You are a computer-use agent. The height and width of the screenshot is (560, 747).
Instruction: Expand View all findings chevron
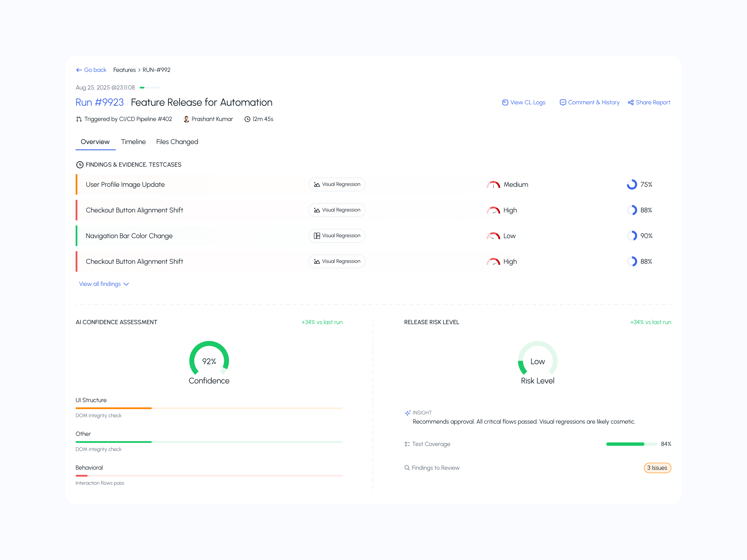(126, 284)
